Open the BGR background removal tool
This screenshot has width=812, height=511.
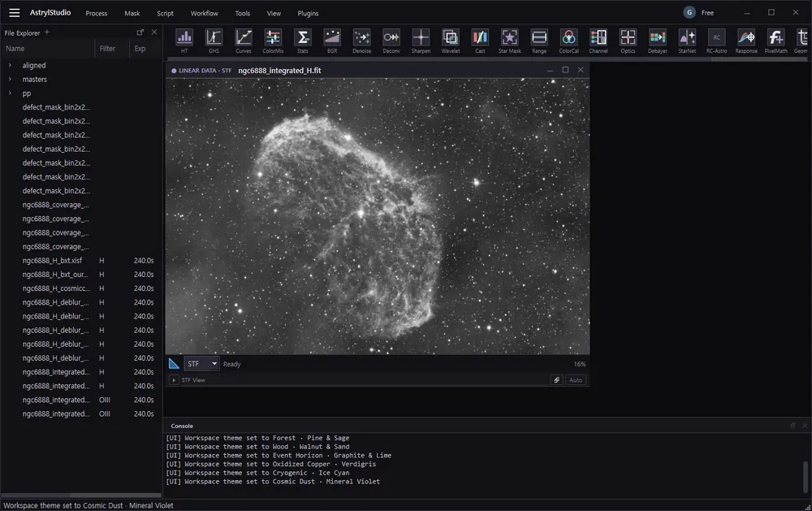332,41
